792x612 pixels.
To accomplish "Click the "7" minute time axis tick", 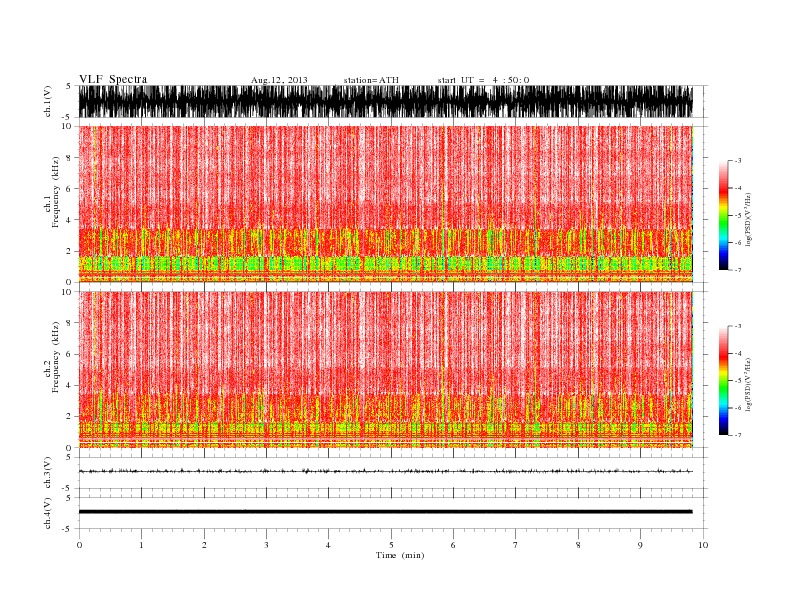I will pos(516,545).
